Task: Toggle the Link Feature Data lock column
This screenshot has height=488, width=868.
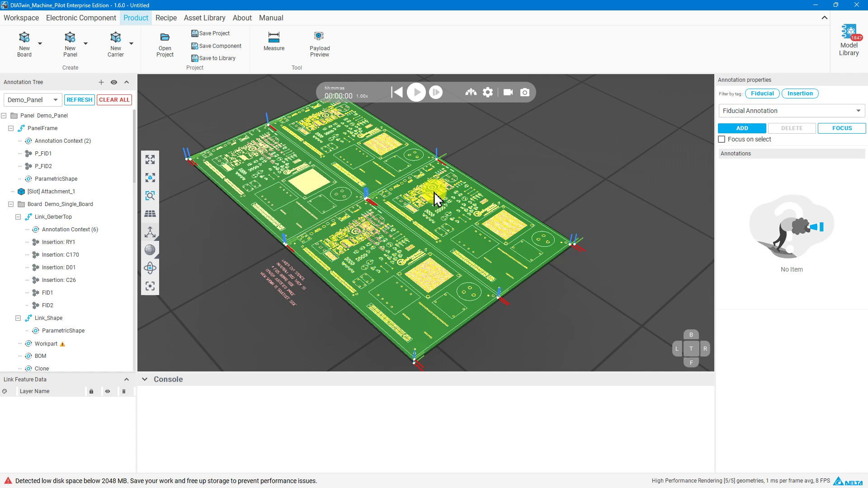Action: click(x=91, y=391)
